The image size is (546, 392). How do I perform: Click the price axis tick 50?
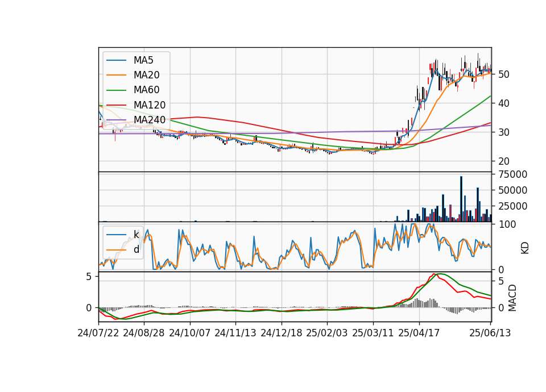[503, 74]
